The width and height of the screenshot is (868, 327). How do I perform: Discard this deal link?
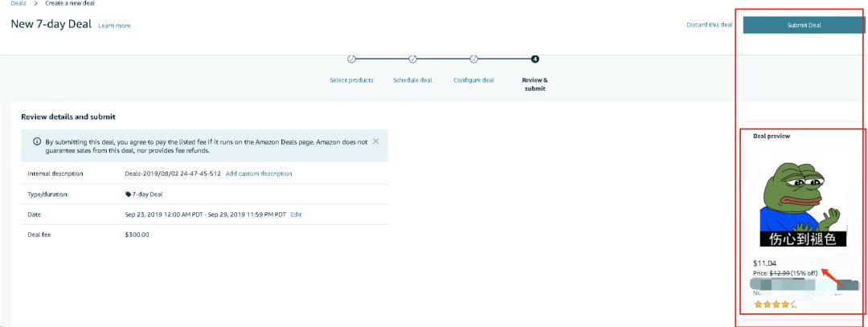point(709,25)
